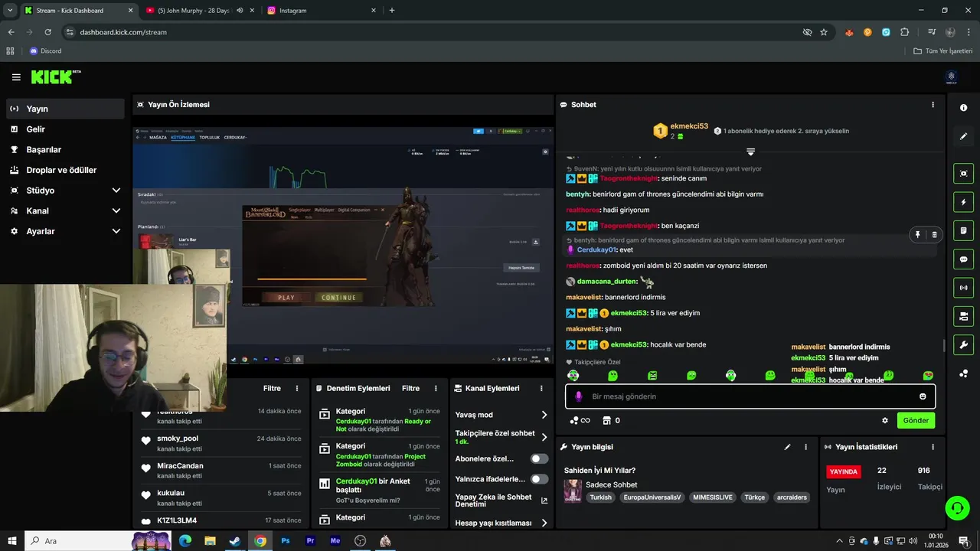Select Başarılar in the left sidebar
Viewport: 980px width, 551px height.
pos(66,149)
